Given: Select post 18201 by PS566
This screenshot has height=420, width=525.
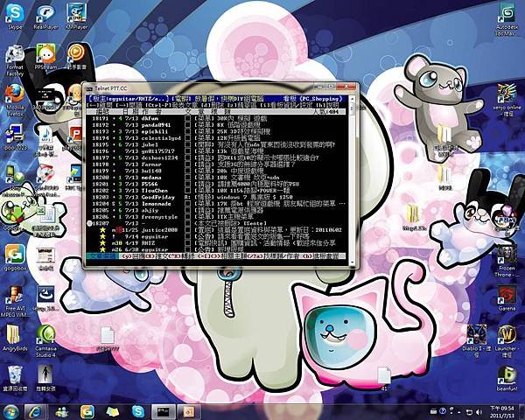Looking at the screenshot, I should tap(215, 184).
